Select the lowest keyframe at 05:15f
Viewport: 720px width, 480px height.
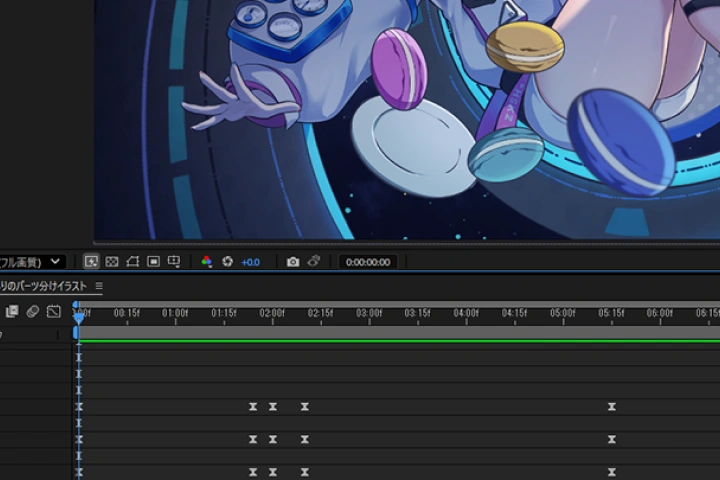612,472
